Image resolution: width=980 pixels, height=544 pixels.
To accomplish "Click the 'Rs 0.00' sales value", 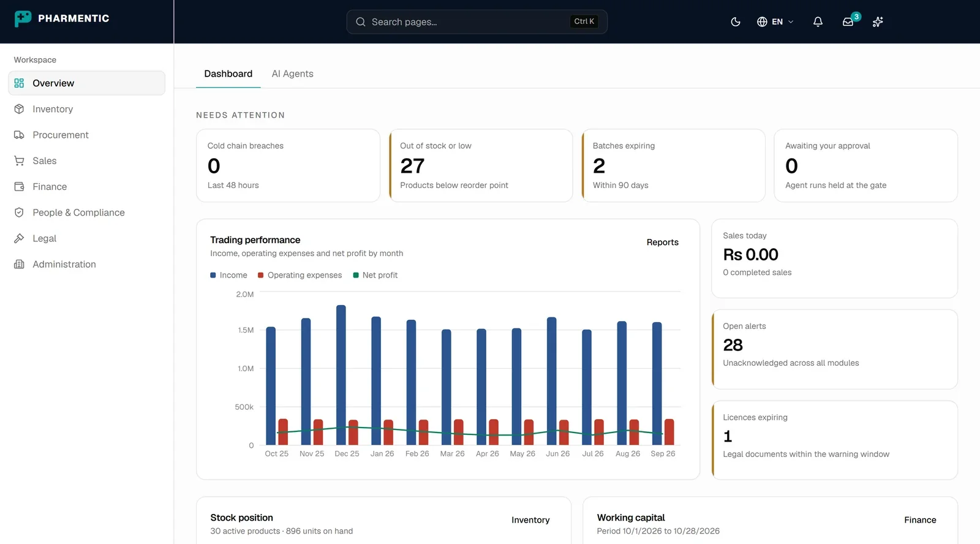I will [750, 254].
